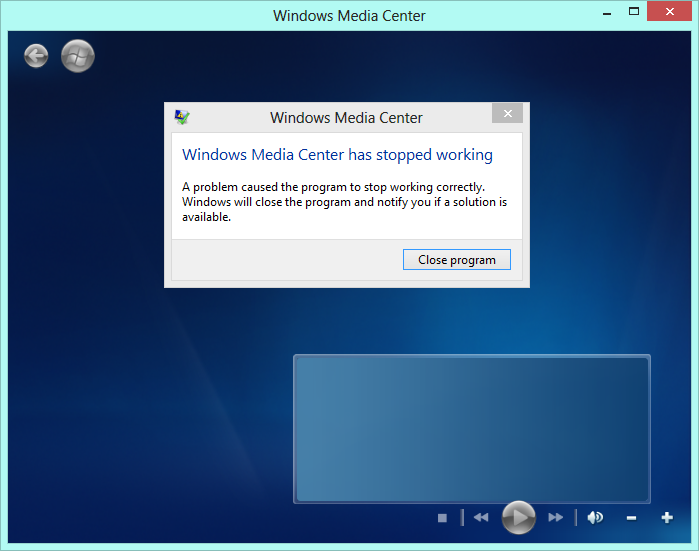Minimize the Windows Media Center window
This screenshot has height=551, width=699.
pos(607,12)
